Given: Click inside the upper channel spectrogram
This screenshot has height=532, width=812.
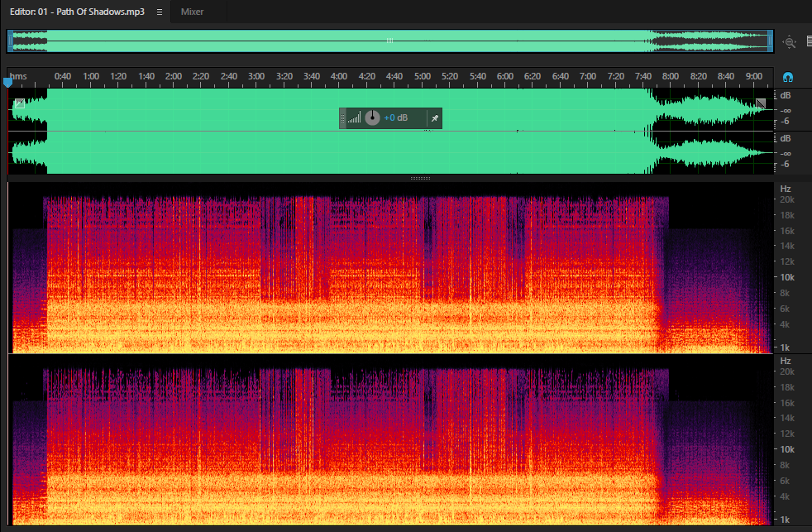Looking at the screenshot, I should (x=390, y=268).
